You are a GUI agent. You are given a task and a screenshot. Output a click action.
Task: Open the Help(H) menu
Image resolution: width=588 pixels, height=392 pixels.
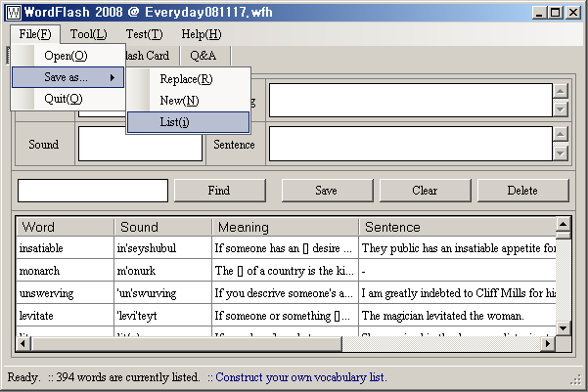click(x=202, y=34)
